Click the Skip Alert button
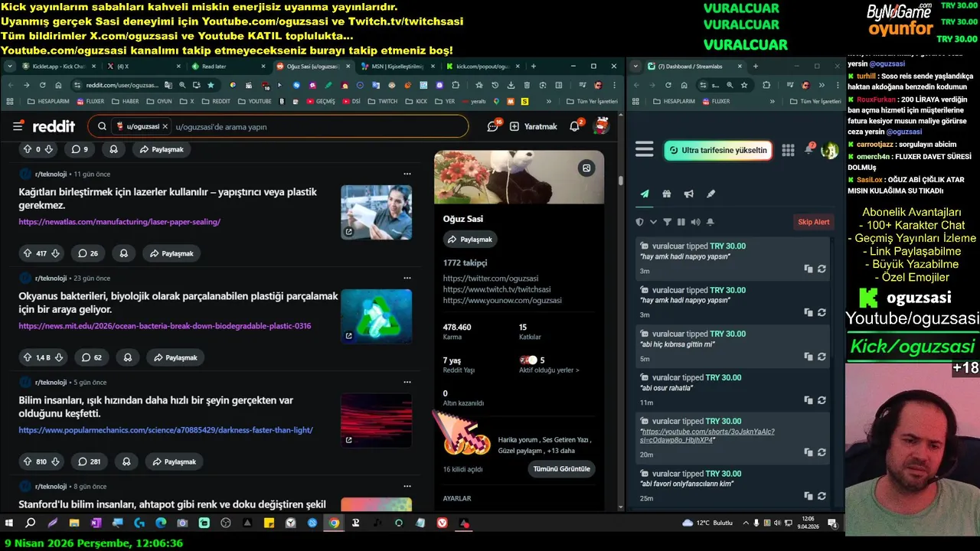The width and height of the screenshot is (980, 551). (814, 222)
